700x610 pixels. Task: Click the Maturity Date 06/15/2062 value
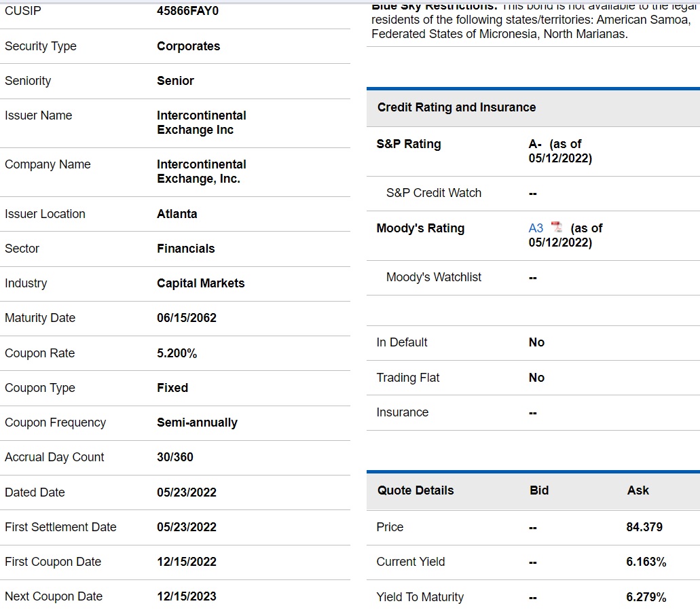coord(187,318)
